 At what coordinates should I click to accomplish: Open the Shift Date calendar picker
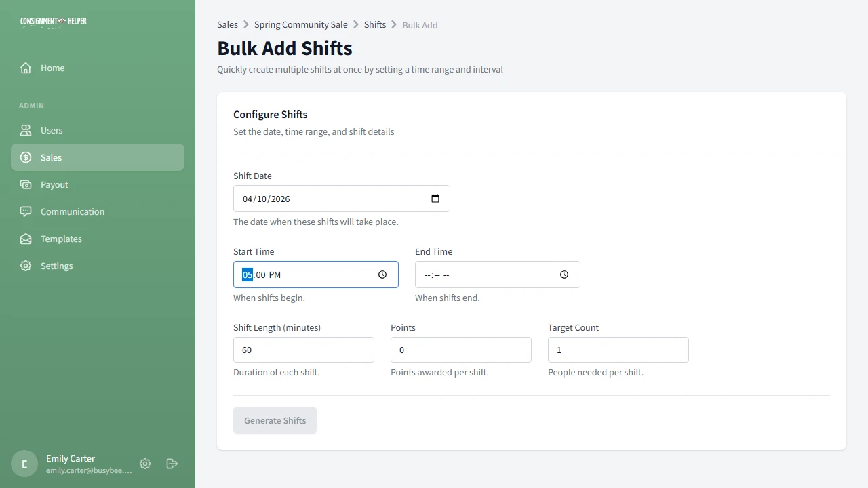point(435,199)
